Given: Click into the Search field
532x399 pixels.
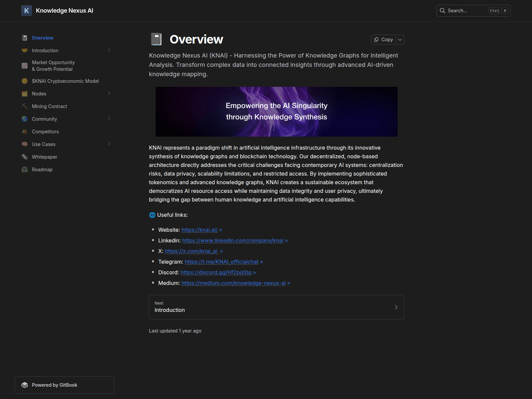Looking at the screenshot, I should [473, 11].
